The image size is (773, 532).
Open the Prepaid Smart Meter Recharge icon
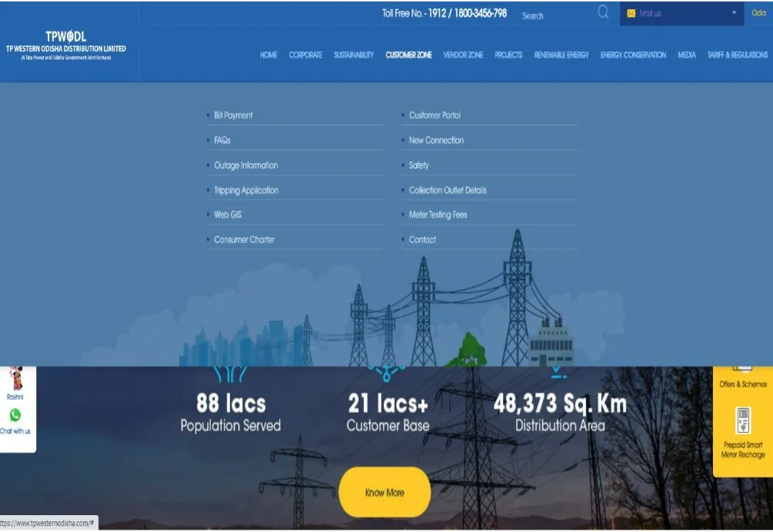coord(743,422)
